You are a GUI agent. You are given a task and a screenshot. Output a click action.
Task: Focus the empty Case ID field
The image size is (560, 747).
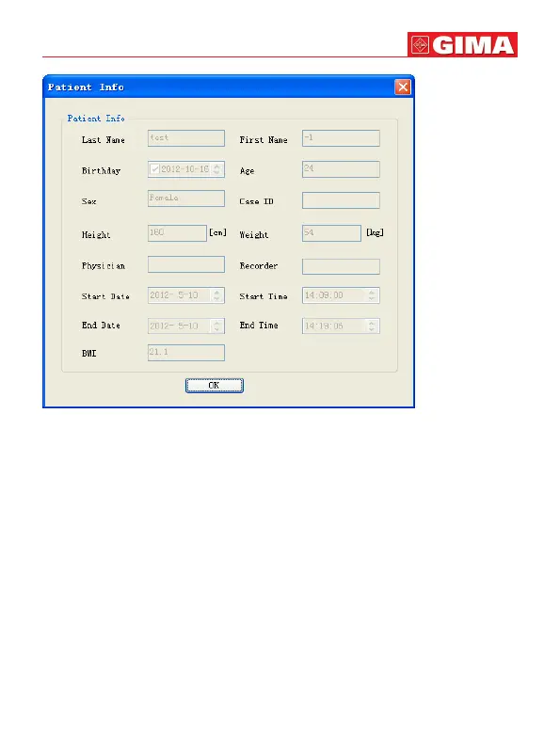(341, 200)
